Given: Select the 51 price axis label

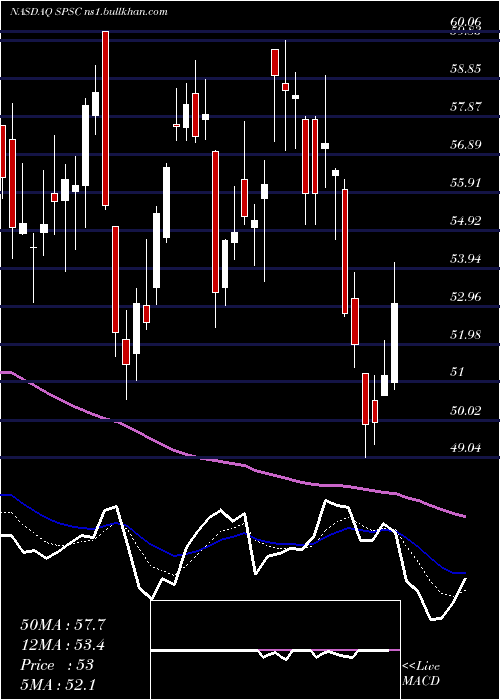Looking at the screenshot, I should pyautogui.click(x=459, y=372).
